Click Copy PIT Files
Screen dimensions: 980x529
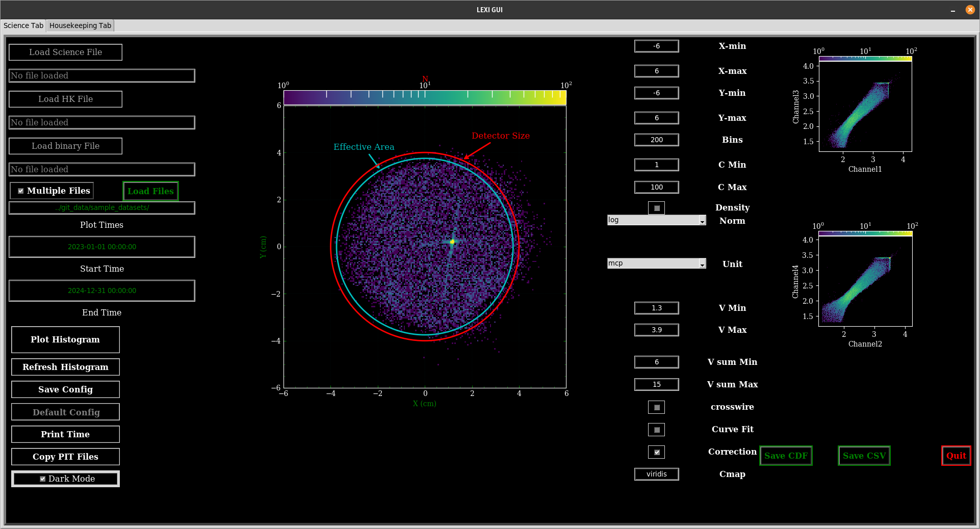(x=65, y=457)
